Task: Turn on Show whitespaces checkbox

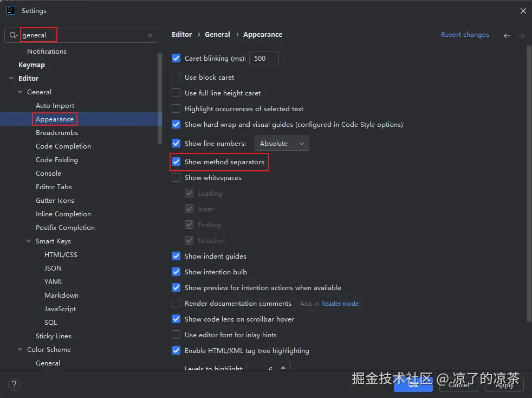Action: point(176,177)
